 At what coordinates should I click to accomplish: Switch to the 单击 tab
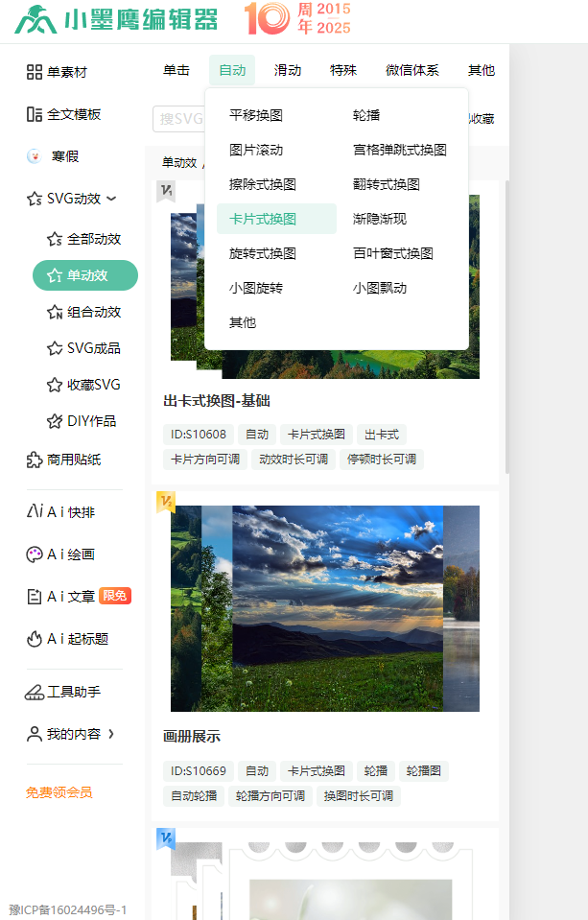[x=176, y=70]
